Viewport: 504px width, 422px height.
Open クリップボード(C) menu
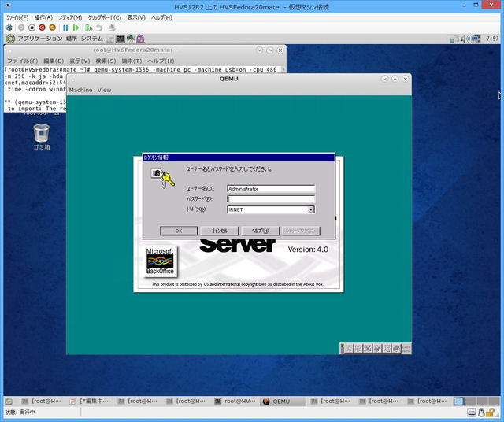pyautogui.click(x=105, y=17)
